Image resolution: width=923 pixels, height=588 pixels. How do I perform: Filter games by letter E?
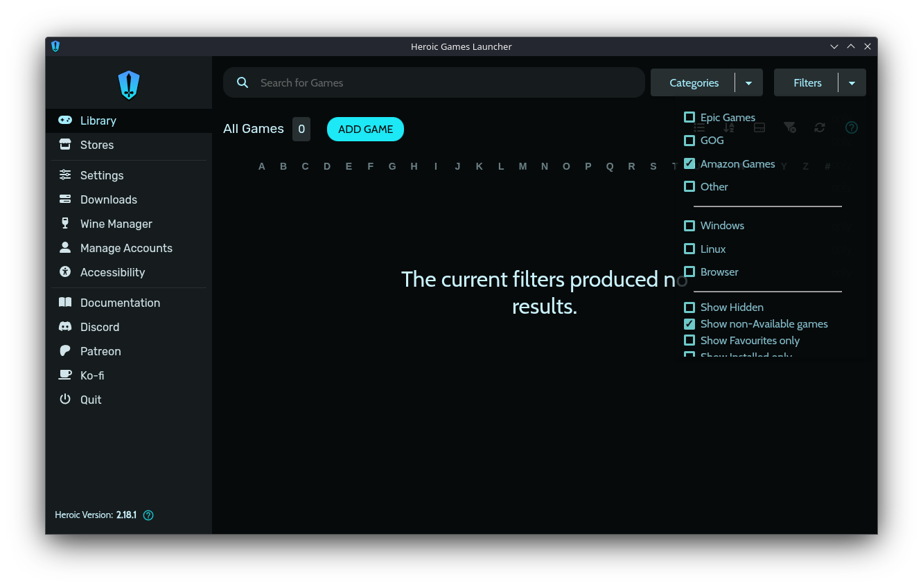pyautogui.click(x=349, y=166)
